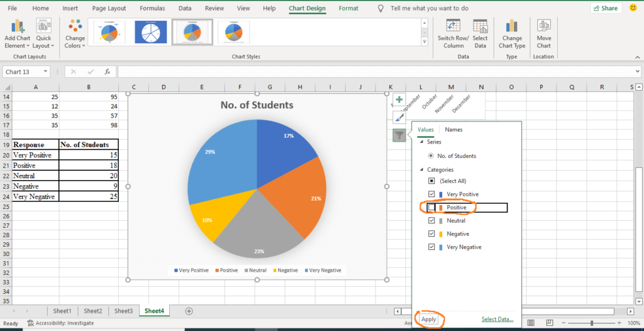This screenshot has height=331, width=644.
Task: Click the lightbulb Tell me icon
Action: click(x=380, y=8)
